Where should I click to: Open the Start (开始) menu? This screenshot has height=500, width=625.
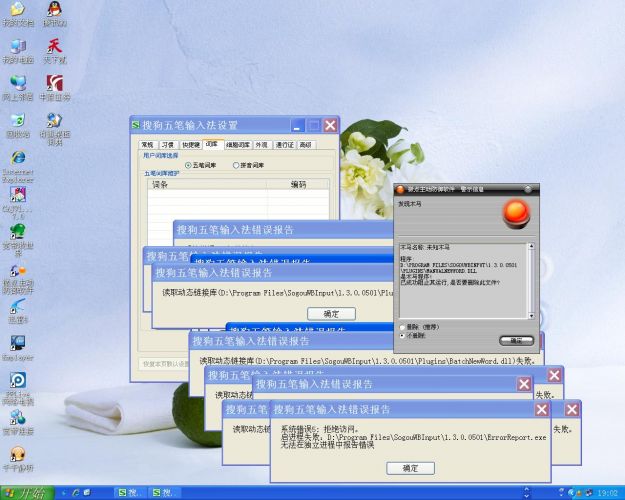pos(27,493)
